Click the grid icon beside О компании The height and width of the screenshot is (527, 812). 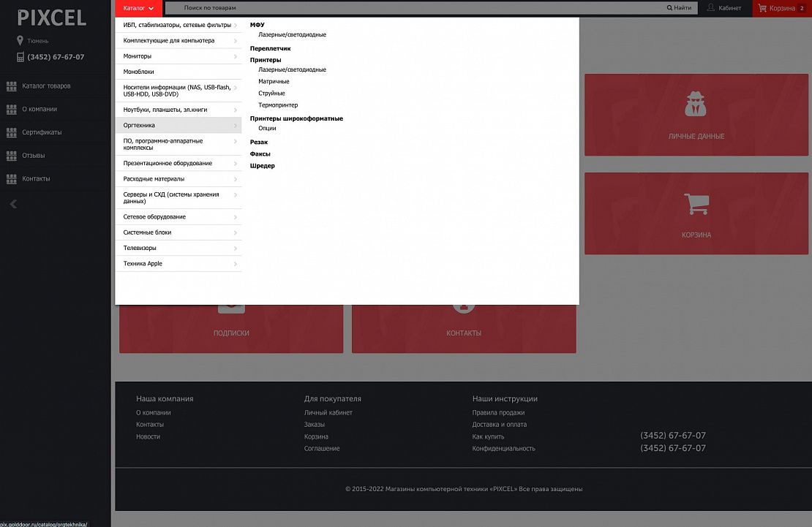click(x=12, y=110)
